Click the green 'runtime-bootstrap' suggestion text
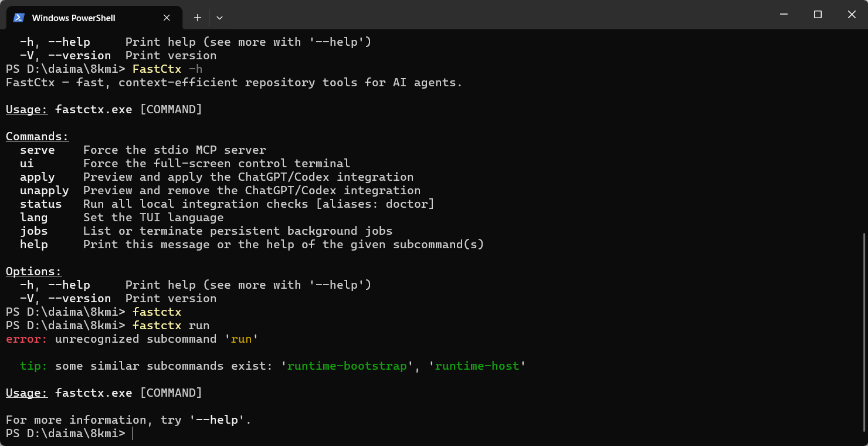This screenshot has width=868, height=446. (347, 366)
